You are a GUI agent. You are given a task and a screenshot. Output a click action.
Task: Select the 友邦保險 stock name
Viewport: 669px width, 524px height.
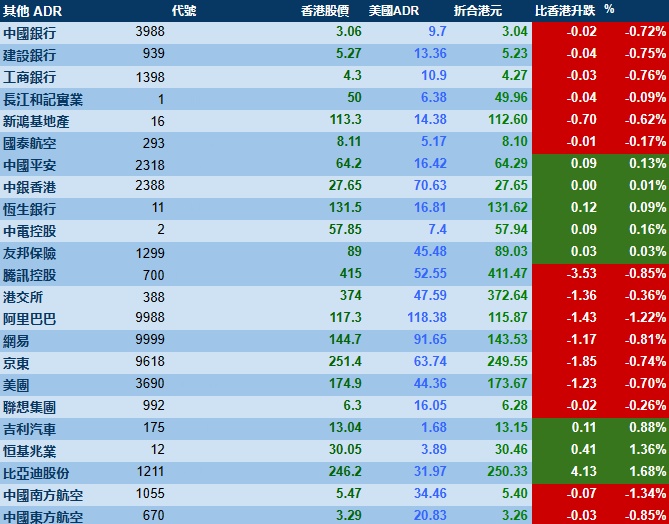(29, 253)
